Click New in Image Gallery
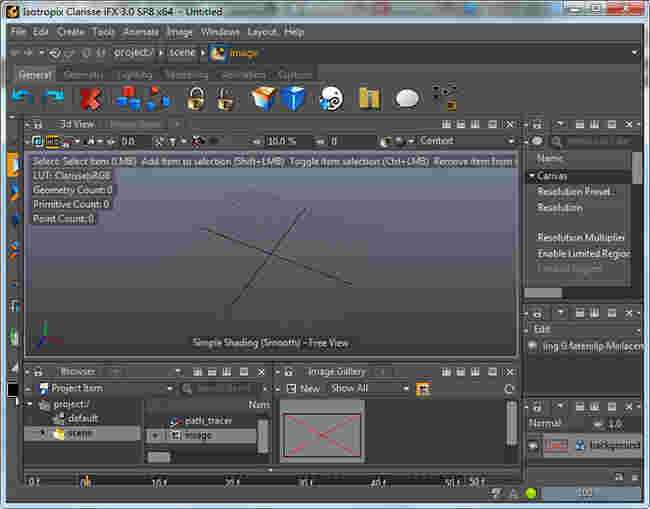Image resolution: width=650 pixels, height=509 pixels. [310, 388]
